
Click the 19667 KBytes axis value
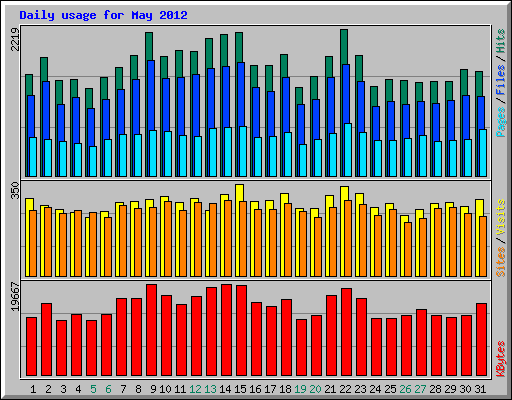15,297
